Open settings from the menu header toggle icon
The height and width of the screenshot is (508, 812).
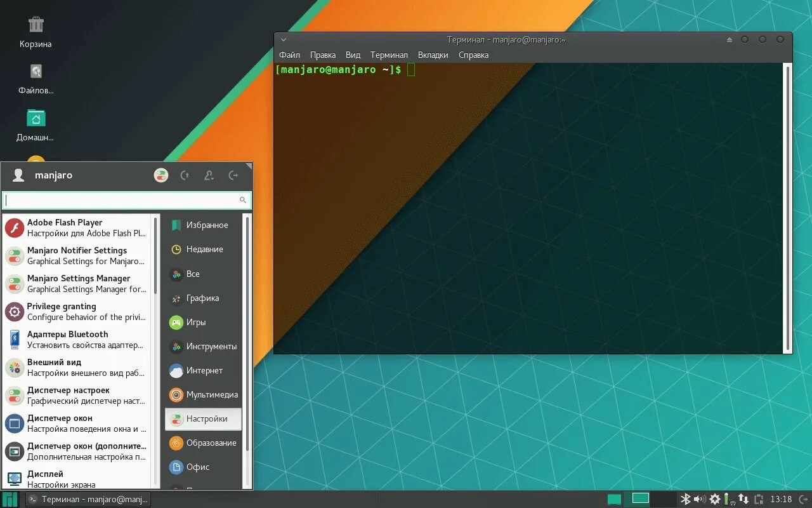point(161,175)
